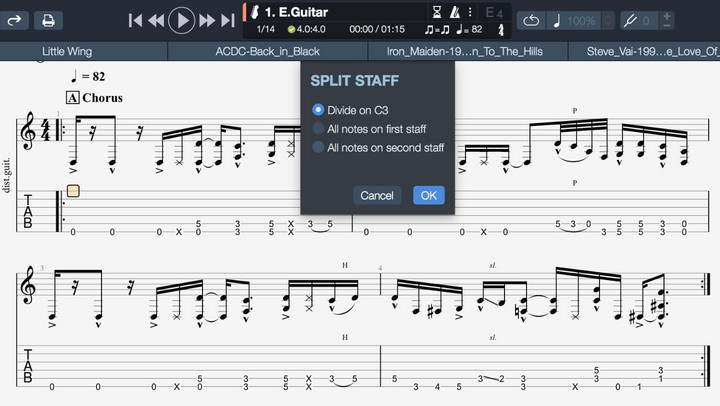Screen dimensions: 720x406
Task: Switch to the ACDC-Back_in_Black tab
Action: [268, 51]
